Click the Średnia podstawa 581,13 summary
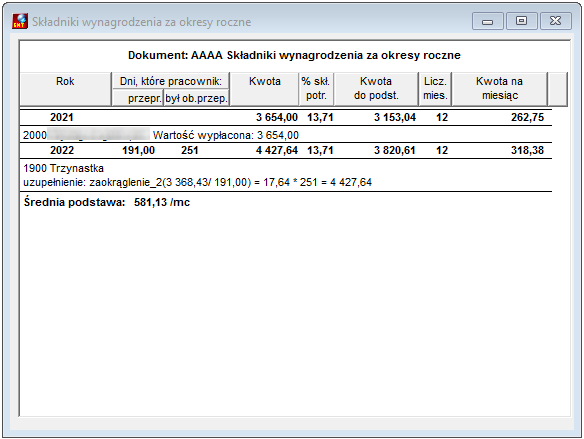The image size is (584, 439). pyautogui.click(x=107, y=202)
